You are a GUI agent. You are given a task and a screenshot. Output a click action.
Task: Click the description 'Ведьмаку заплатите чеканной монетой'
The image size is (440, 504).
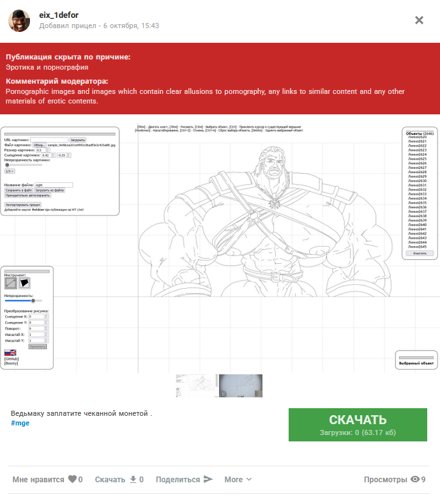pyautogui.click(x=79, y=413)
